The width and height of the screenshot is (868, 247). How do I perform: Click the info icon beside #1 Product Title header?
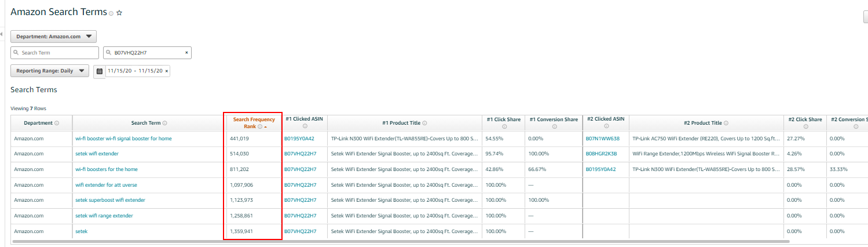coord(424,123)
